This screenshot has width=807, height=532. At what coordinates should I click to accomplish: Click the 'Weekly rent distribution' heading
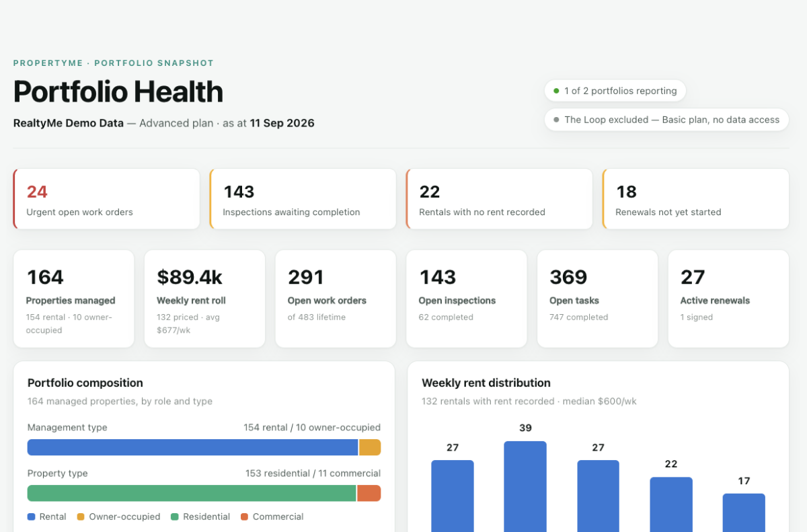(x=486, y=383)
